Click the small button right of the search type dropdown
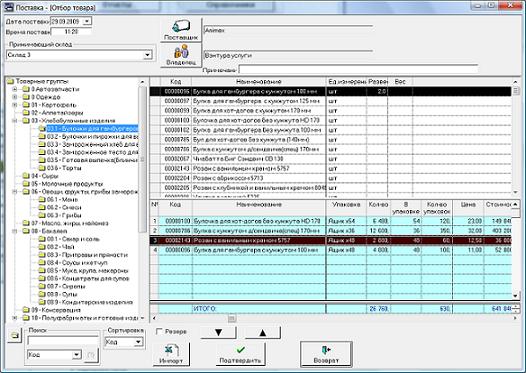Viewport: 526px width, 373px height. point(91,355)
